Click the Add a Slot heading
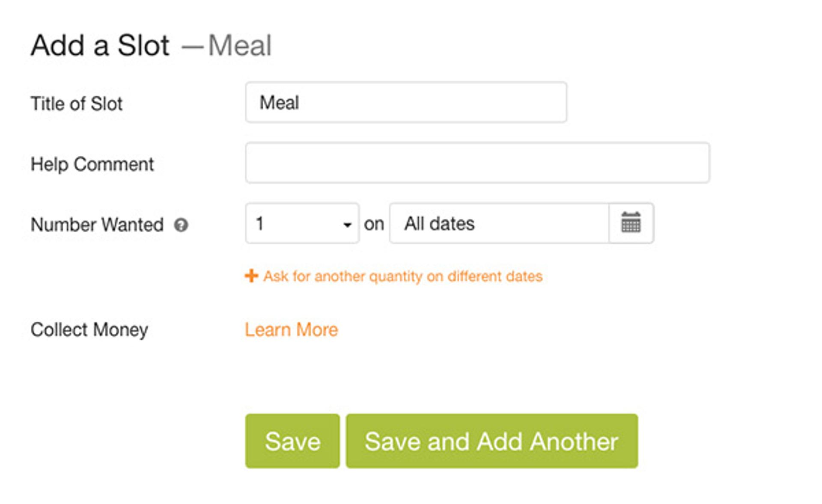 coord(100,45)
